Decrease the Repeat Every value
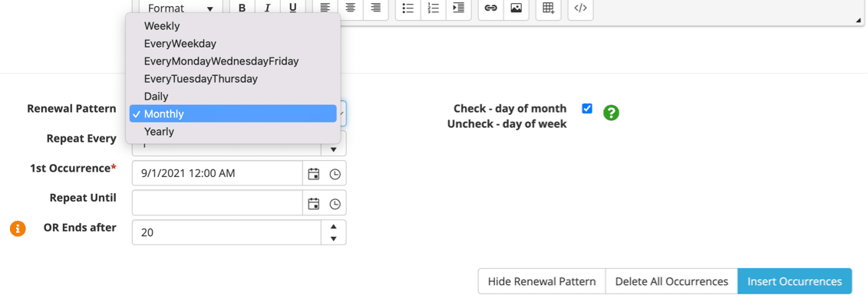 334,149
